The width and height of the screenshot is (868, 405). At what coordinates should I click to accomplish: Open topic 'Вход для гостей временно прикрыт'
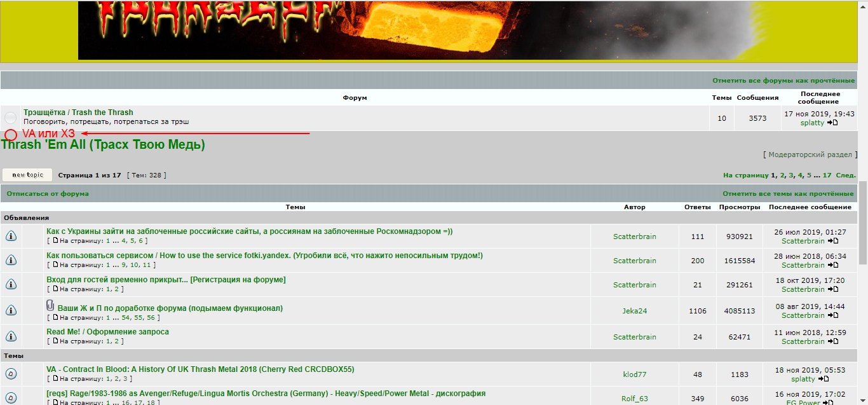click(x=166, y=280)
